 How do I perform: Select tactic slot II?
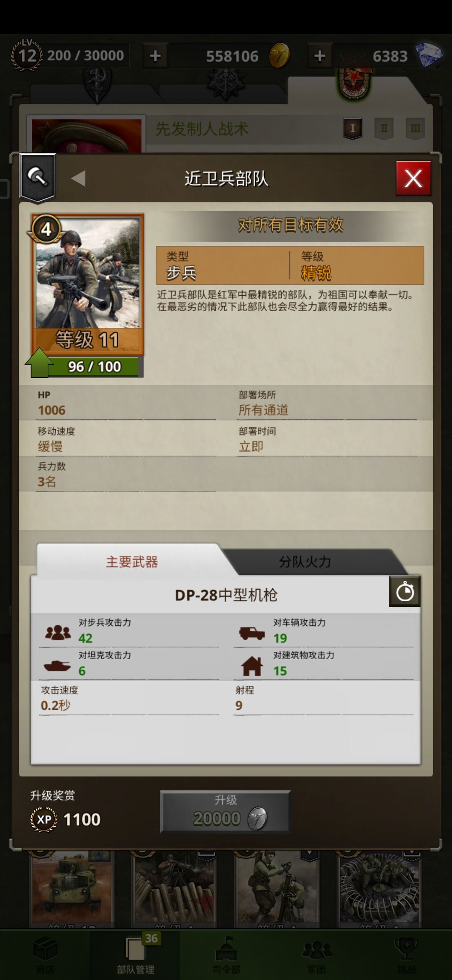pyautogui.click(x=384, y=128)
